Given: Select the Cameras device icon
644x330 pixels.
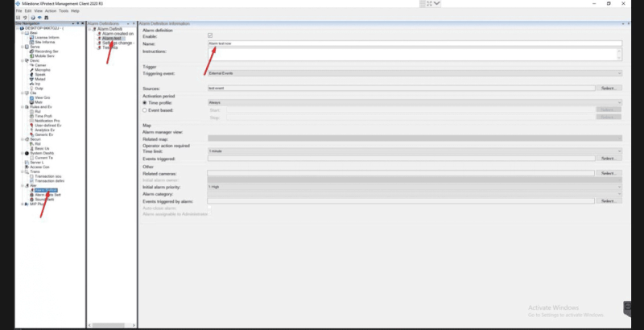Looking at the screenshot, I should [x=31, y=65].
